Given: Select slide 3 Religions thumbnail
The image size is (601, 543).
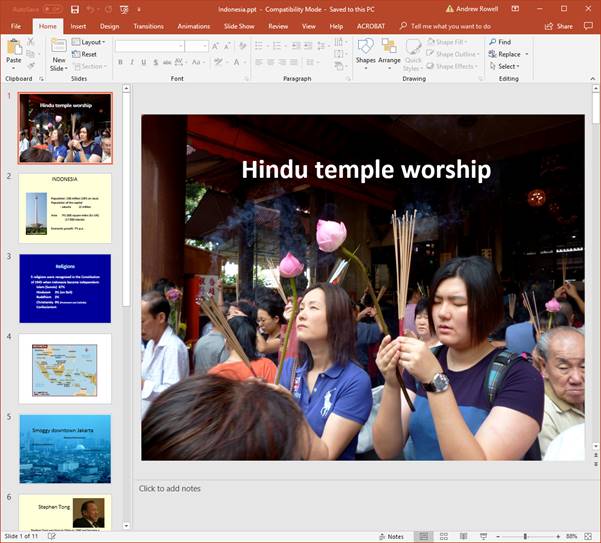Looking at the screenshot, I should pyautogui.click(x=65, y=288).
